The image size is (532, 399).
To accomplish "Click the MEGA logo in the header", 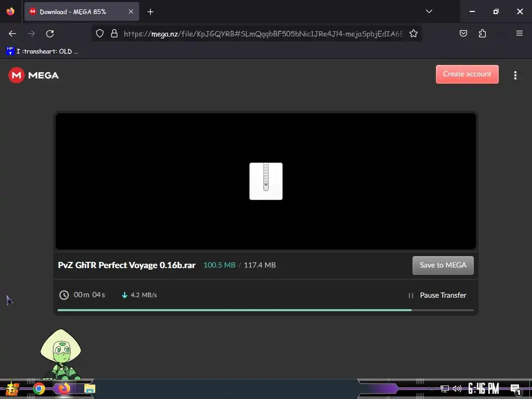I will [34, 75].
